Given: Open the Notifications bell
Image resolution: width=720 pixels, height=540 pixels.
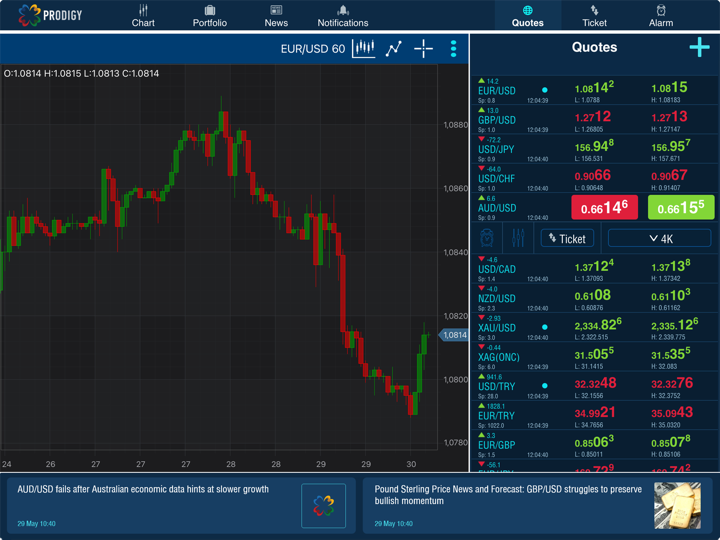Looking at the screenshot, I should (343, 15).
